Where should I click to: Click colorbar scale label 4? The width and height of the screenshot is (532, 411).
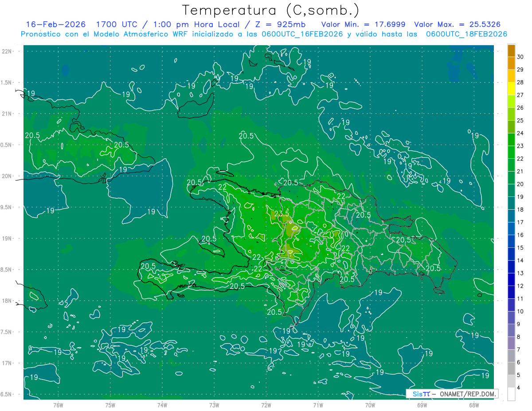tap(519, 388)
